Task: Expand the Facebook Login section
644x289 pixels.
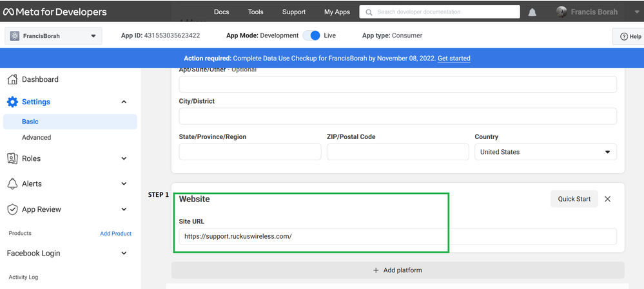Action: point(124,254)
